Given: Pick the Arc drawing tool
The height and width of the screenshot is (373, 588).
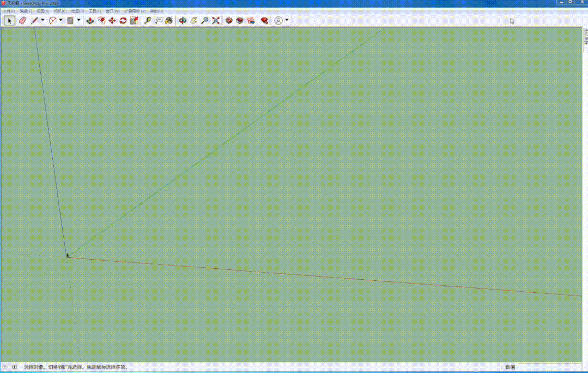Looking at the screenshot, I should pos(52,21).
